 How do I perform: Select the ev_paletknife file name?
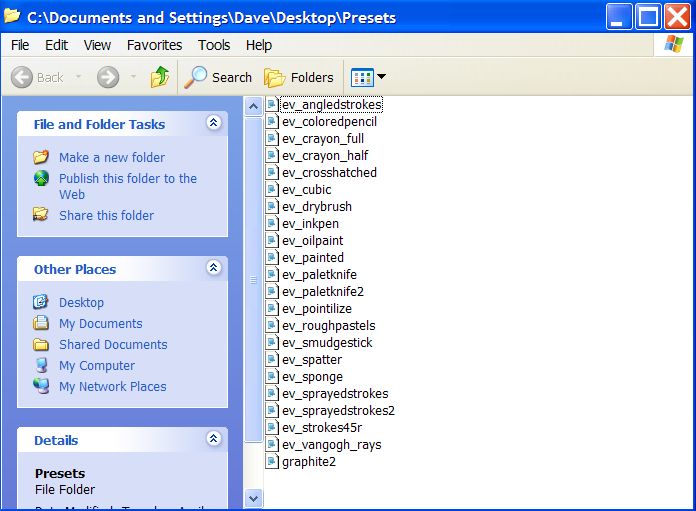coord(319,274)
